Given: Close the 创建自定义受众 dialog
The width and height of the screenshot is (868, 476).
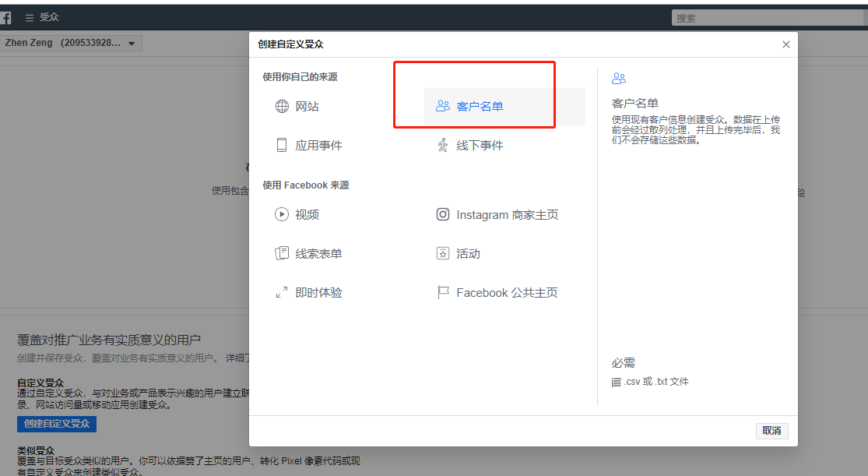Looking at the screenshot, I should pyautogui.click(x=786, y=44).
